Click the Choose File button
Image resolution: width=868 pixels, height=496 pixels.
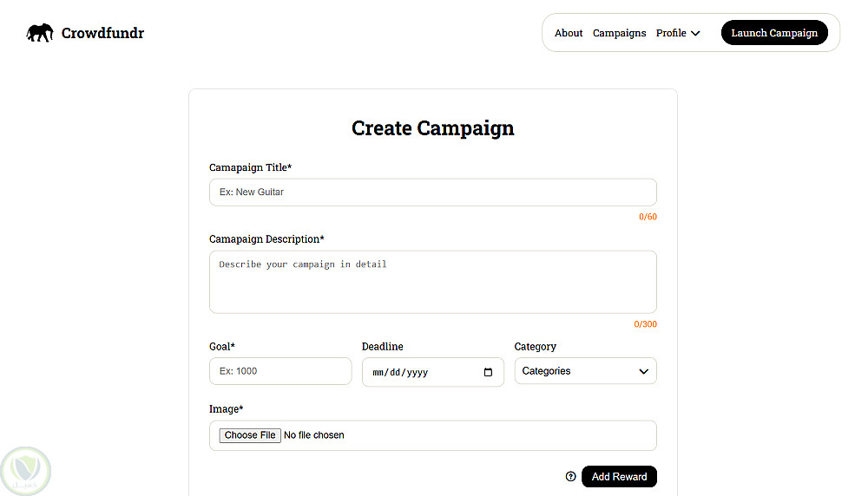249,435
